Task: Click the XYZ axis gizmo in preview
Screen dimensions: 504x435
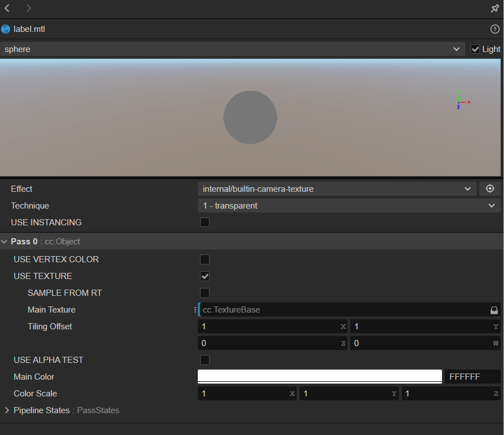Action: point(459,100)
